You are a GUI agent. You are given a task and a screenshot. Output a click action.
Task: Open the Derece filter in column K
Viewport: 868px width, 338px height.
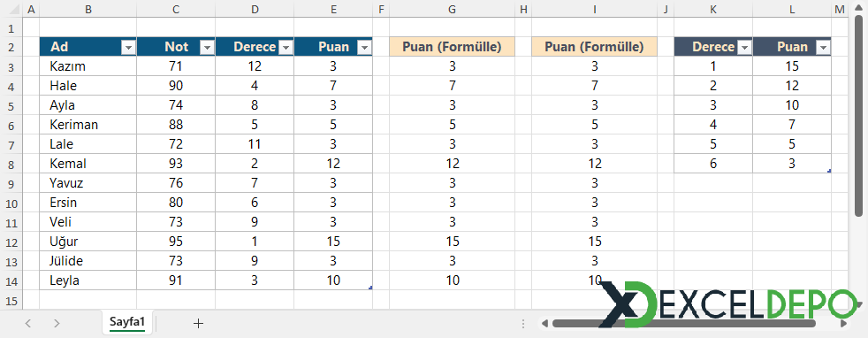pyautogui.click(x=744, y=48)
